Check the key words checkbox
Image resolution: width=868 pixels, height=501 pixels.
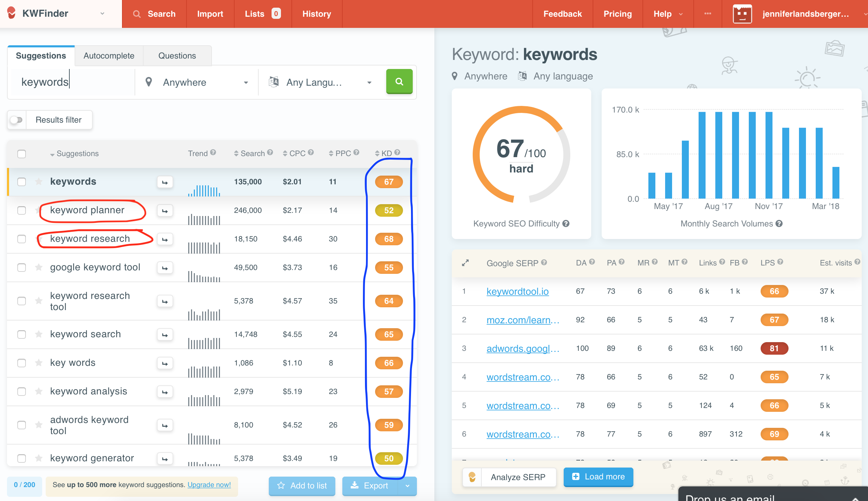click(x=22, y=363)
